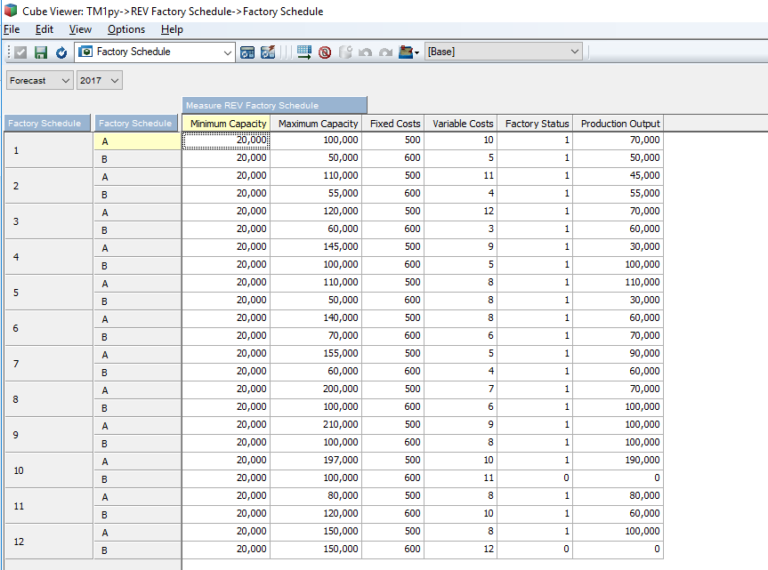The image size is (768, 570).
Task: Select the Production Output column header
Action: [619, 123]
